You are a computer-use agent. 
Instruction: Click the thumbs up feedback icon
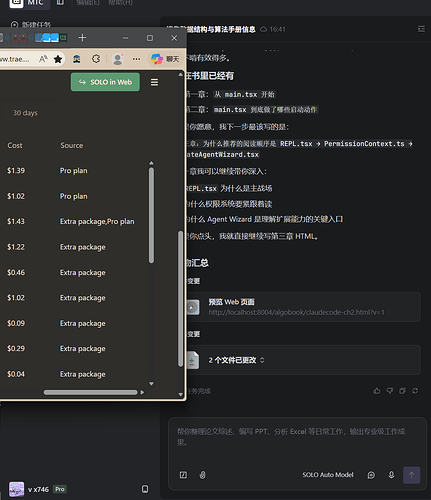click(377, 391)
